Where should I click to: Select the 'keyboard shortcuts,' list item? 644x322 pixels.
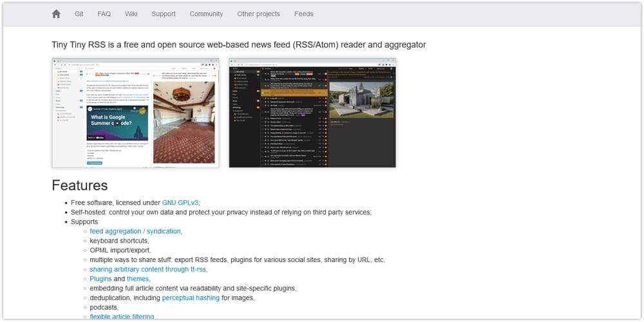(120, 241)
